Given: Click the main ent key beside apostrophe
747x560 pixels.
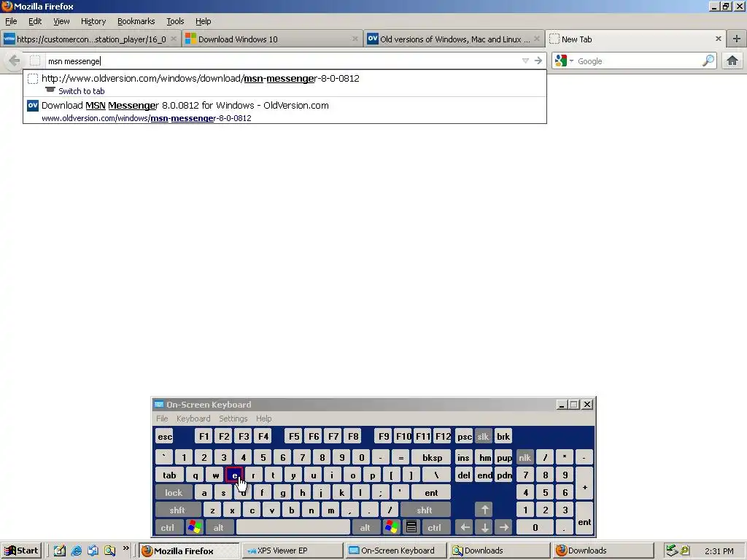Looking at the screenshot, I should pyautogui.click(x=430, y=493).
